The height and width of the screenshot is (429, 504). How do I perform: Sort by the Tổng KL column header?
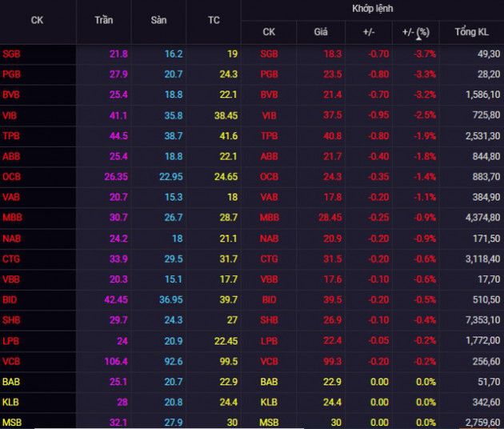[x=471, y=32]
